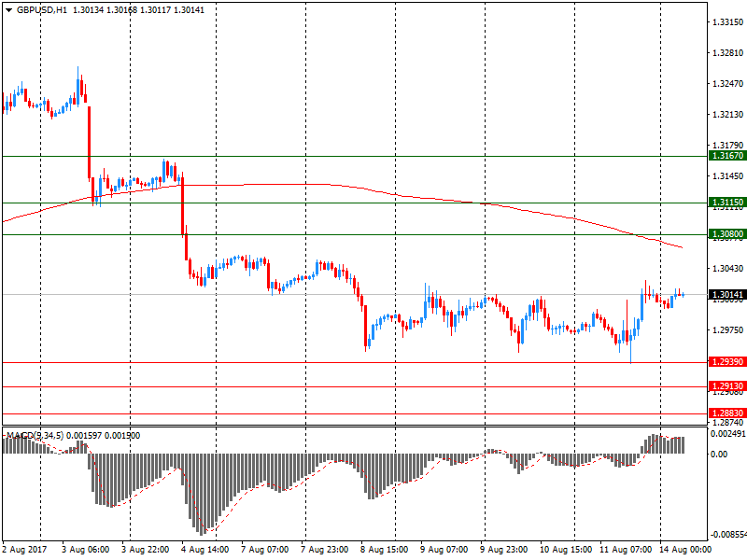Click the 9 Aug 23:00 time label

pyautogui.click(x=504, y=550)
